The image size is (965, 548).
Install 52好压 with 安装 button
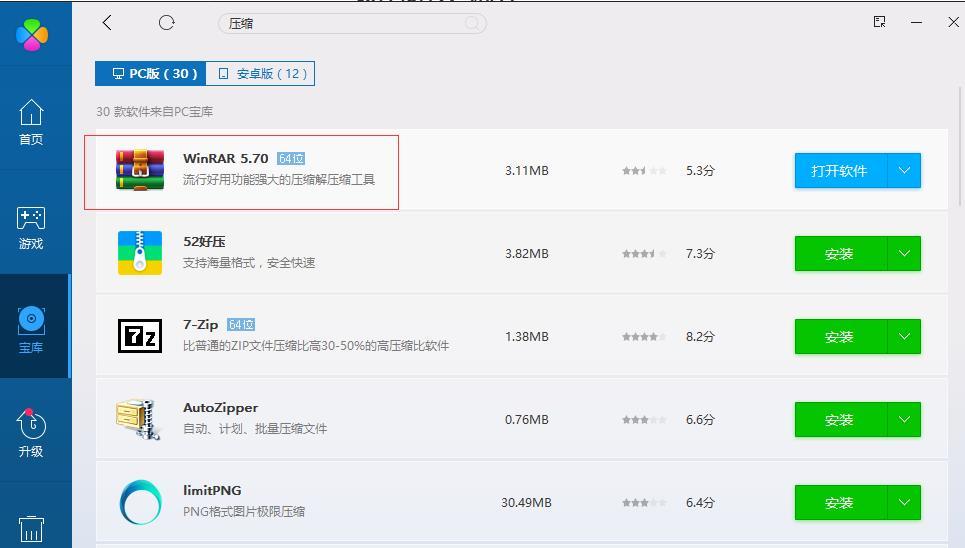point(841,254)
